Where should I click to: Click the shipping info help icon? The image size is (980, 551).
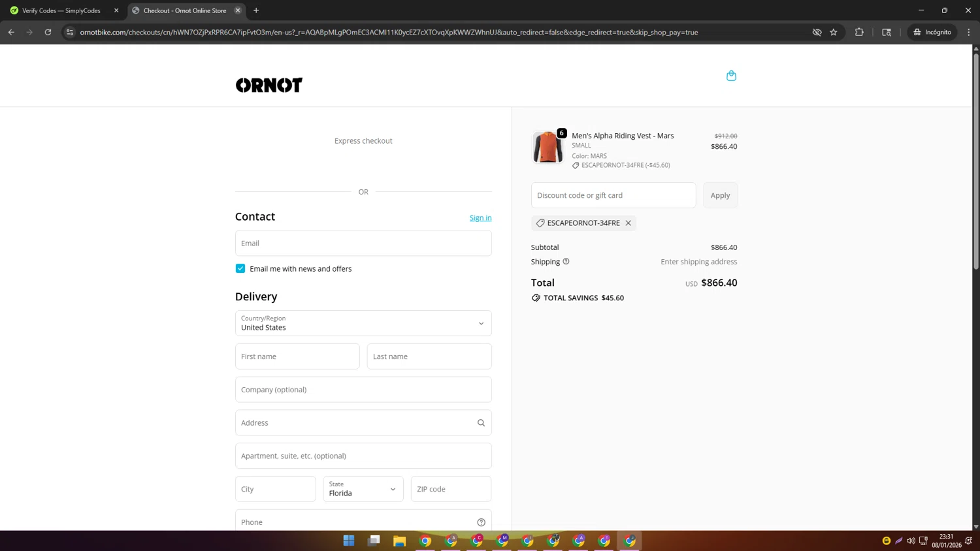(x=566, y=262)
